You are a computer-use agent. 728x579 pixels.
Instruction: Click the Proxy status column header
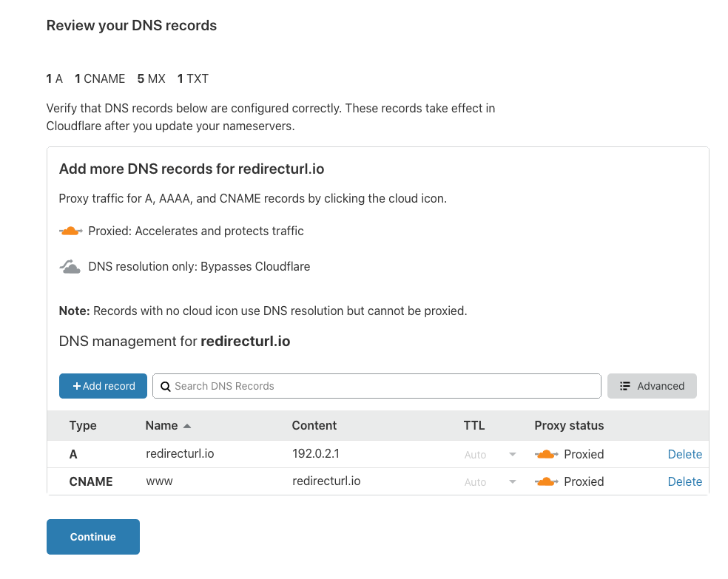click(569, 425)
